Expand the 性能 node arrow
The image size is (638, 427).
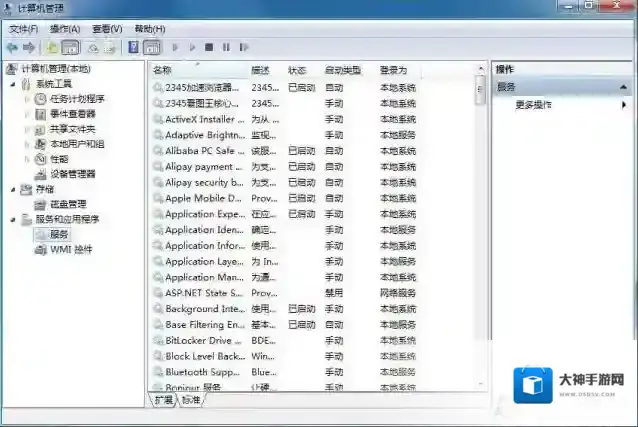pos(27,159)
